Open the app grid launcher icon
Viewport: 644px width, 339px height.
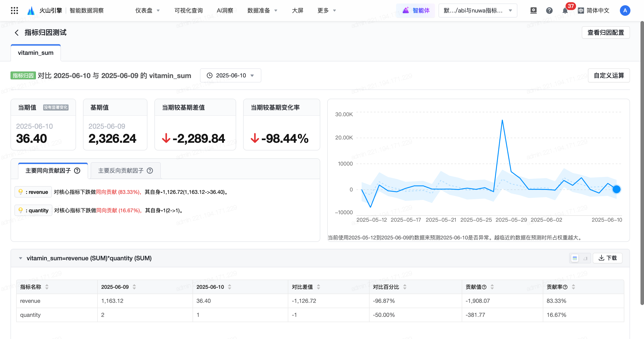(14, 11)
